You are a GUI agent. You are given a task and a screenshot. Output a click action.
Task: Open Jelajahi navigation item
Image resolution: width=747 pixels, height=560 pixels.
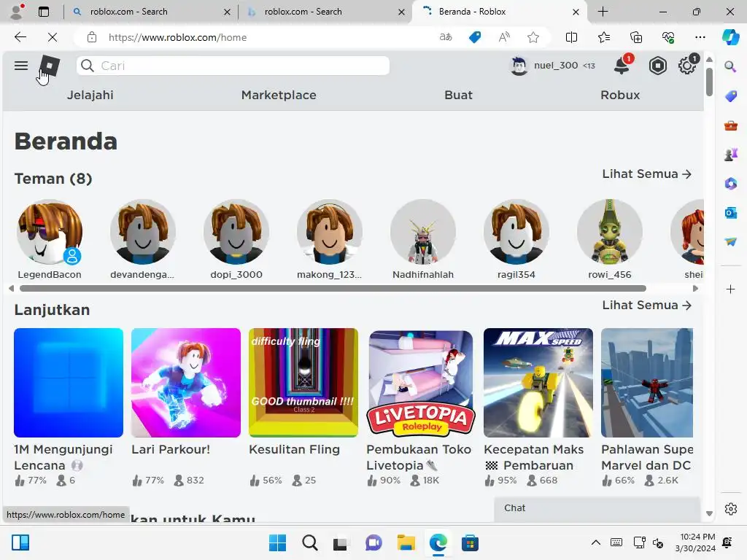[x=90, y=95]
